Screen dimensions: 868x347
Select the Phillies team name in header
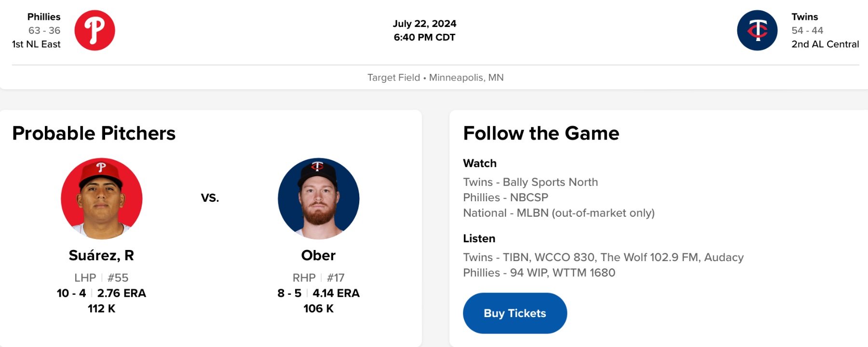[44, 17]
